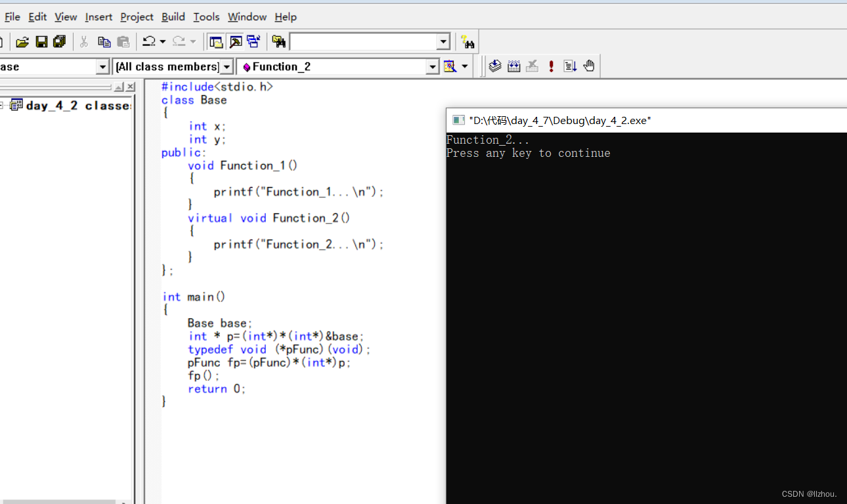Open the All class members filter dropdown

pos(227,66)
